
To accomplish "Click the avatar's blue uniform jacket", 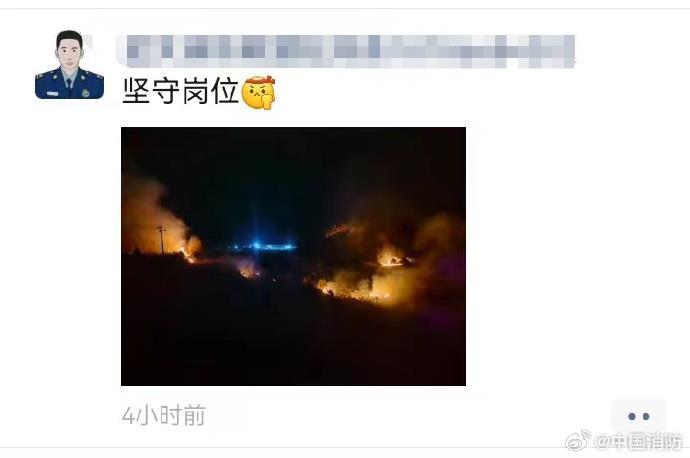I will pyautogui.click(x=69, y=86).
